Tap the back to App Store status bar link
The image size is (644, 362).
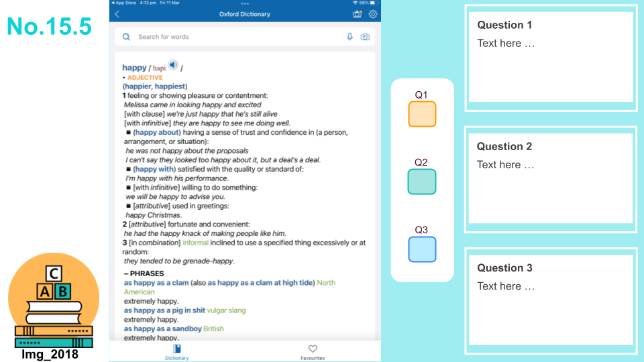point(123,3)
